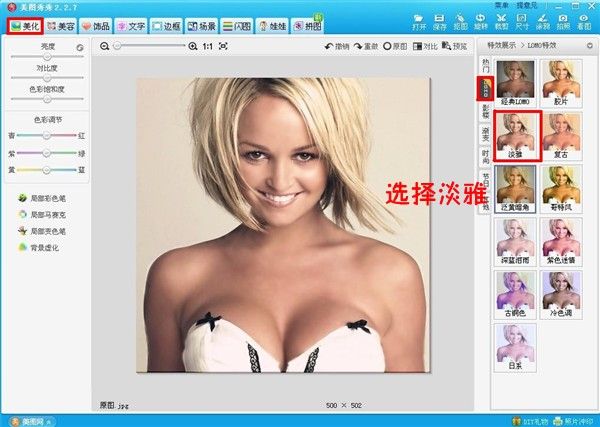Screen dimensions: 600x427
Task: Switch to the 美容 tab
Action: click(x=60, y=26)
